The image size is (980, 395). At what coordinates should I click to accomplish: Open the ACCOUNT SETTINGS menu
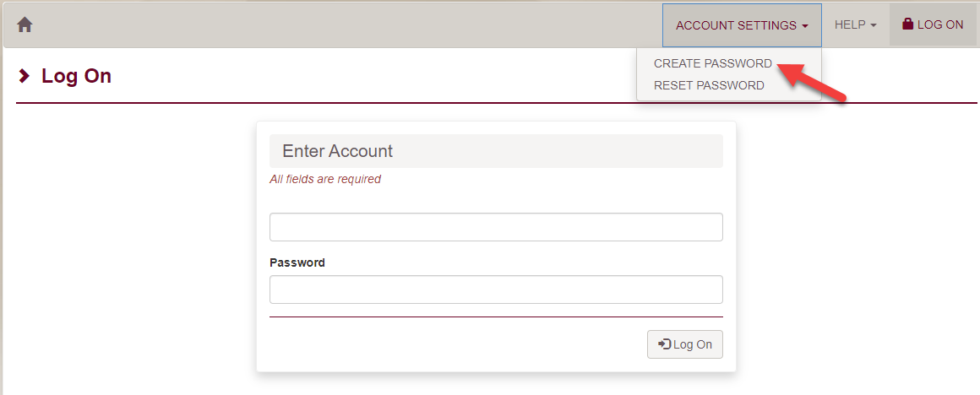pyautogui.click(x=742, y=25)
